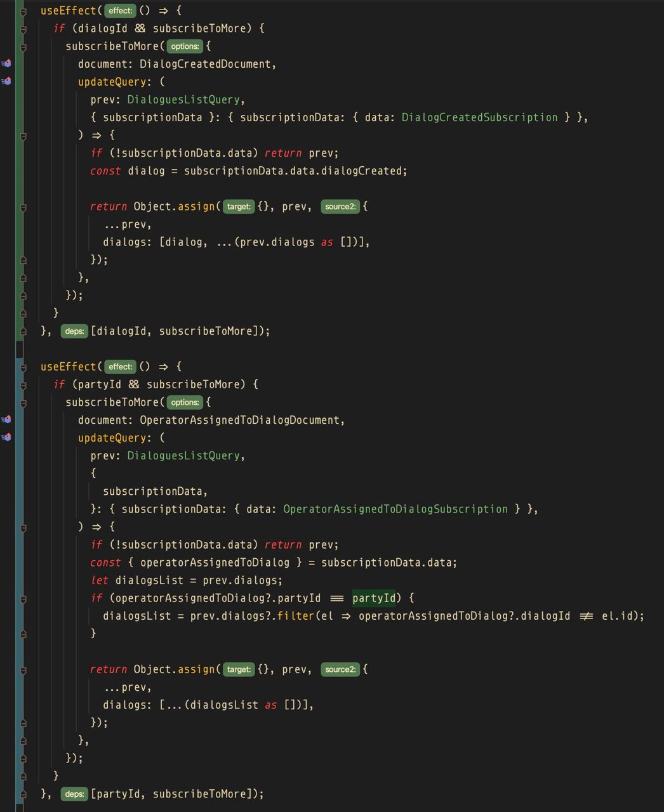Click 'source2:' hint above '[dialog, ...(prev.dialogs' line
The height and width of the screenshot is (812, 664).
coord(340,206)
